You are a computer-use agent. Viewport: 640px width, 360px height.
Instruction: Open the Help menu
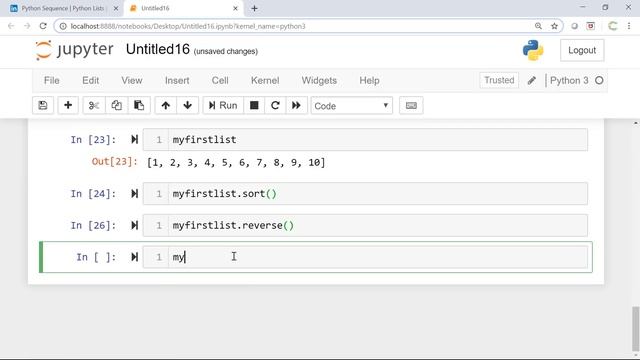369,80
